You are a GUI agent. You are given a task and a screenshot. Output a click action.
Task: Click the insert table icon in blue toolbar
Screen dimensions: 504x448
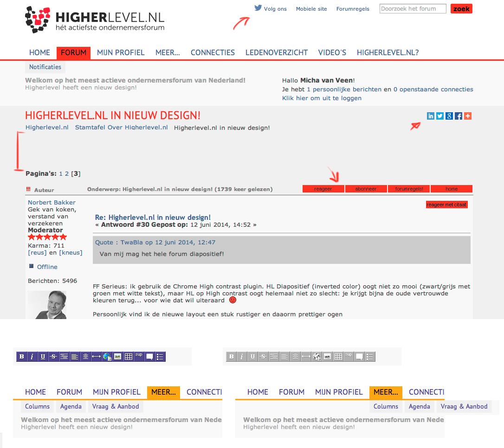point(129,357)
